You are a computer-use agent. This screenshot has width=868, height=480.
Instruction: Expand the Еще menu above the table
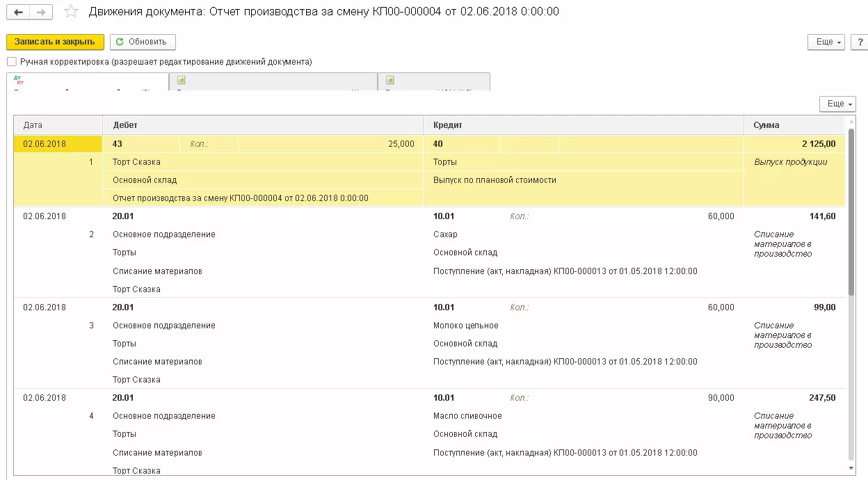837,104
